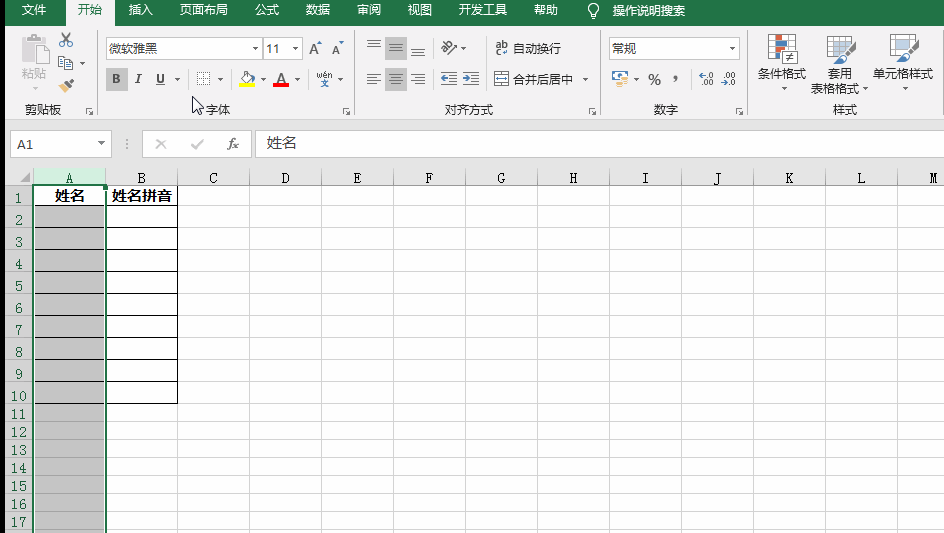Open 条件格式 conditional formatting
The width and height of the screenshot is (944, 533).
coord(781,63)
